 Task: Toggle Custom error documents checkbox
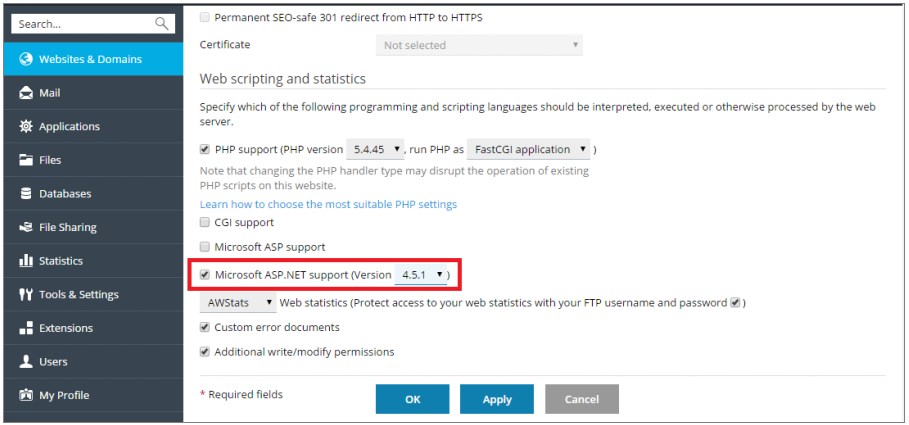click(205, 327)
